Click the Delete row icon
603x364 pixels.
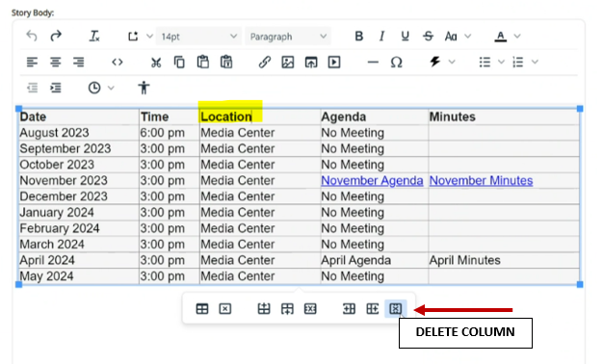[310, 309]
